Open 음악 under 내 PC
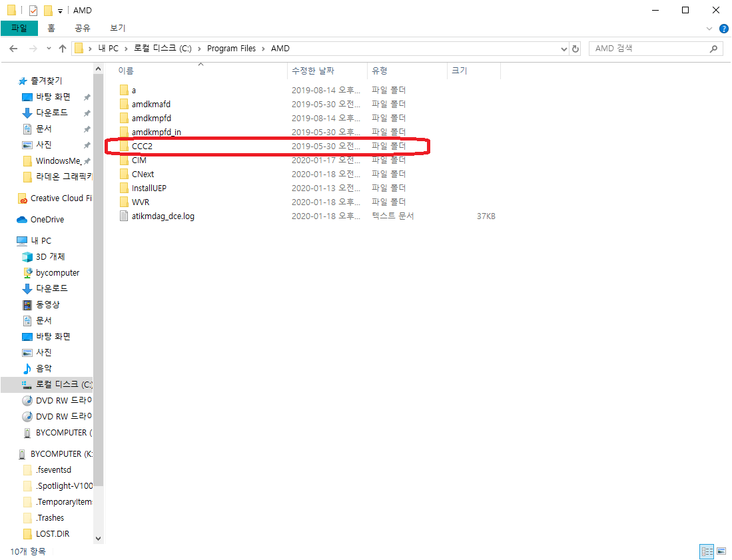Screen dimensions: 732x560 (x=43, y=369)
